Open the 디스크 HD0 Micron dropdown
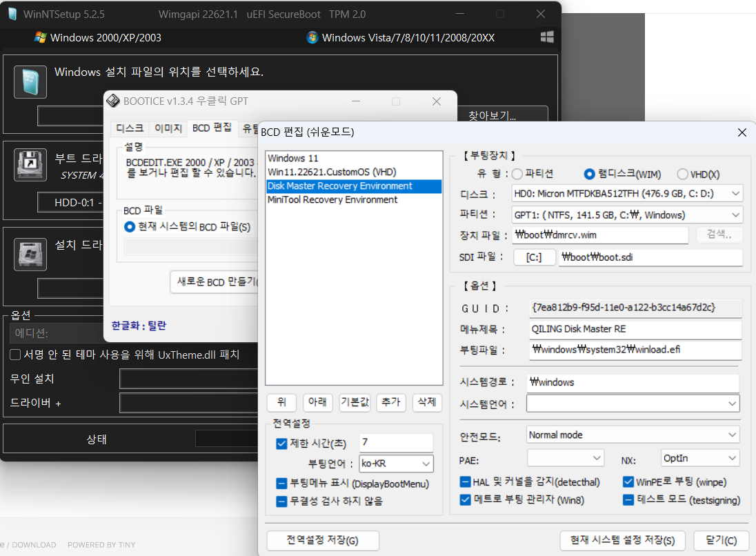Viewport: 756px width, 556px height. coord(627,193)
